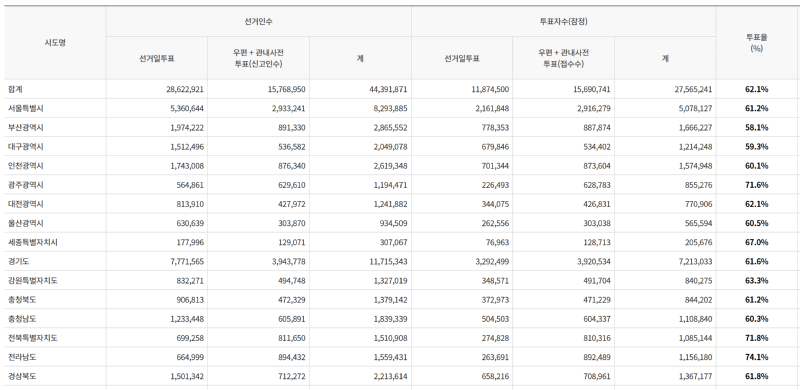Select the 서울특별시 row label

click(x=26, y=108)
